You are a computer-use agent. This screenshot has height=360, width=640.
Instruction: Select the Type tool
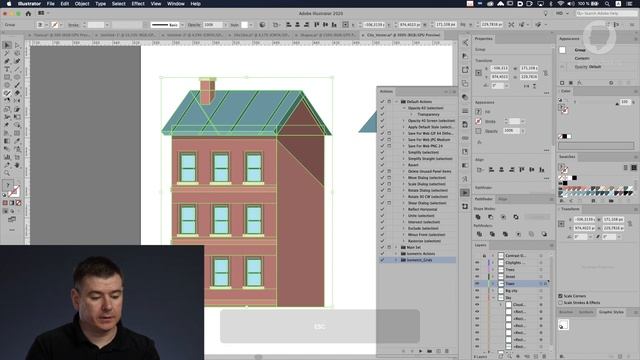7,69
